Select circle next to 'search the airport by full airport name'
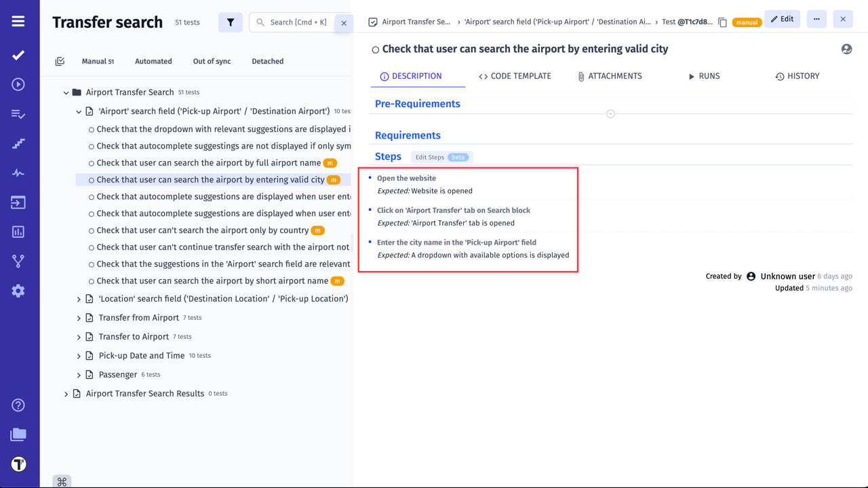Viewport: 868px width, 488px height. 92,163
